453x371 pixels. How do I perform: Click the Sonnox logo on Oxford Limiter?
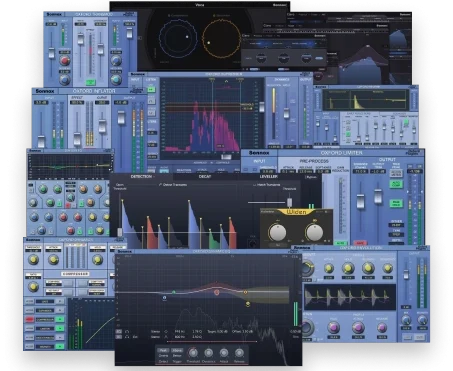[259, 153]
